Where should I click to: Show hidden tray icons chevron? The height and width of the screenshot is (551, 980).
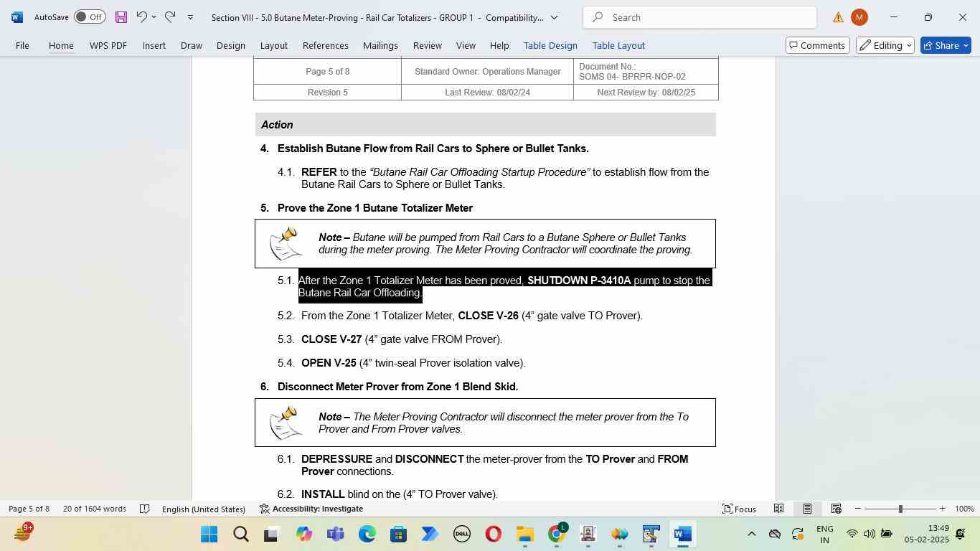751,534
